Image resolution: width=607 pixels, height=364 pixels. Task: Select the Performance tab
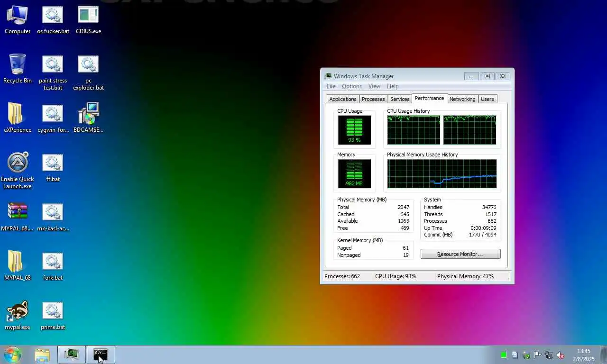click(430, 98)
